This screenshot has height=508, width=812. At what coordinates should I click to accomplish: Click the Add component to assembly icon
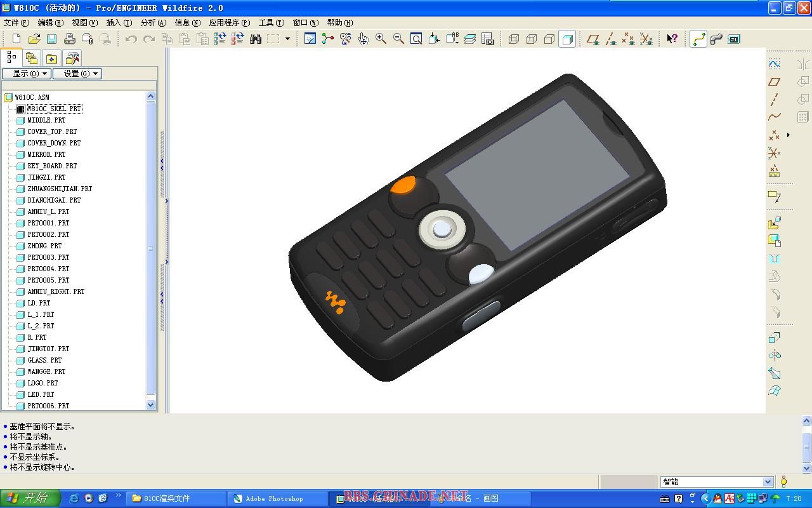[x=775, y=223]
